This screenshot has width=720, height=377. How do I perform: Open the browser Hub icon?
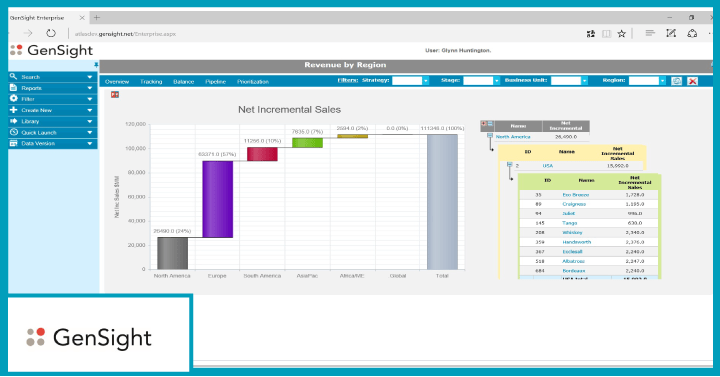pos(650,33)
